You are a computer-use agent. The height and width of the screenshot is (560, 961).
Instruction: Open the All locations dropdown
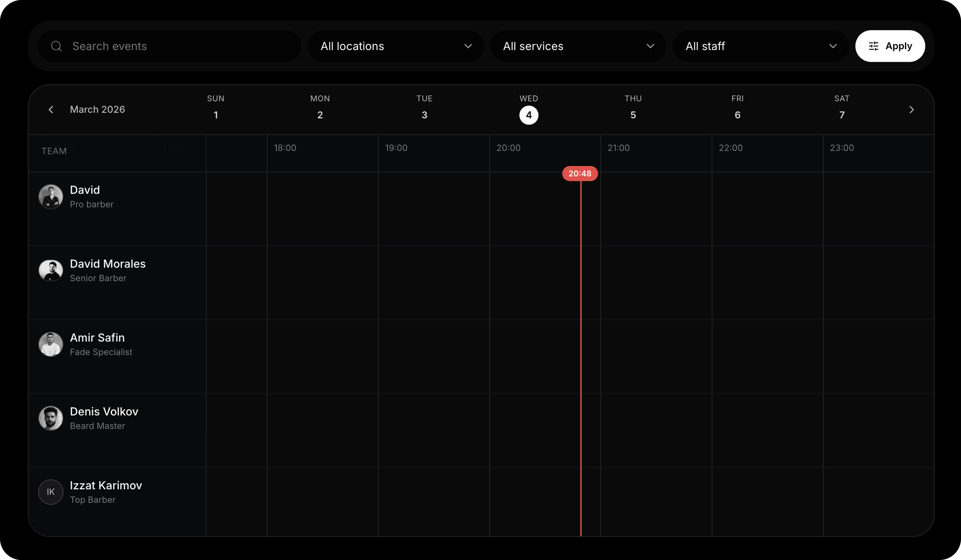395,46
